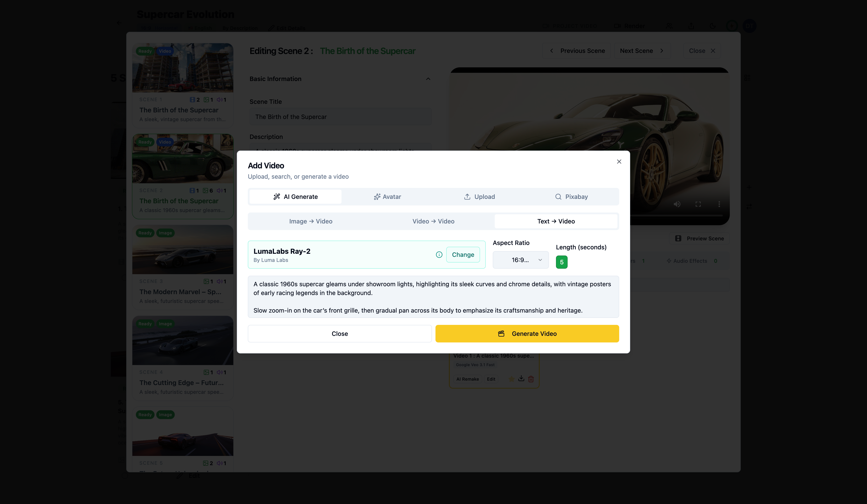The image size is (867, 504).
Task: Collapse the Basic Information section
Action: tap(428, 79)
